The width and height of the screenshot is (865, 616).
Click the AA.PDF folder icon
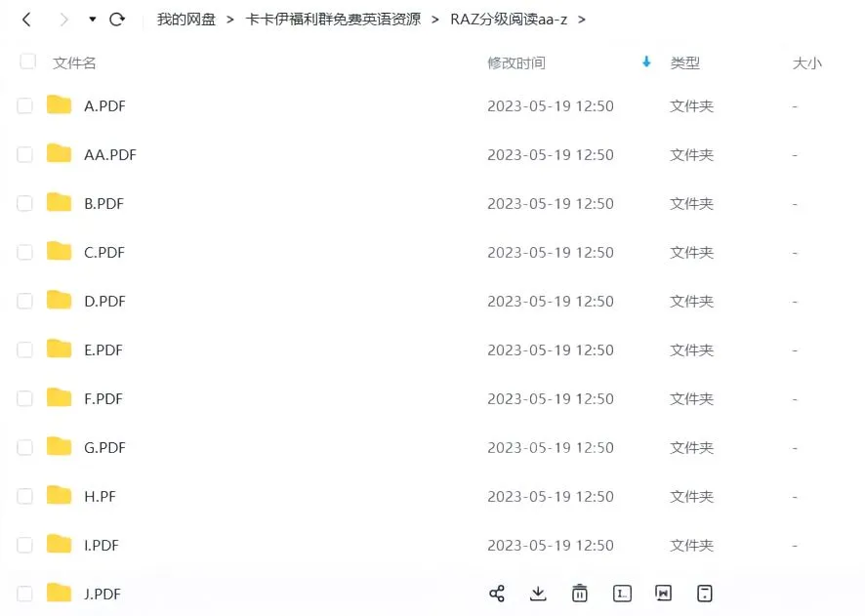[x=59, y=152]
